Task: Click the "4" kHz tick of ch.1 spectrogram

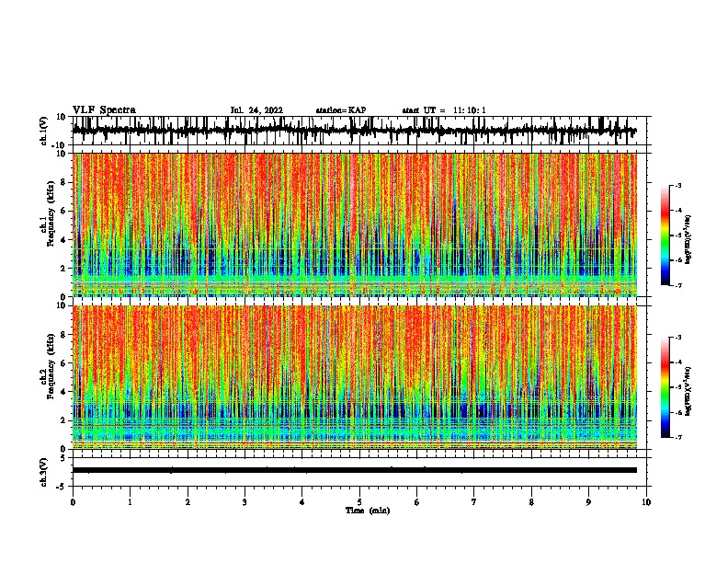Action: click(63, 240)
